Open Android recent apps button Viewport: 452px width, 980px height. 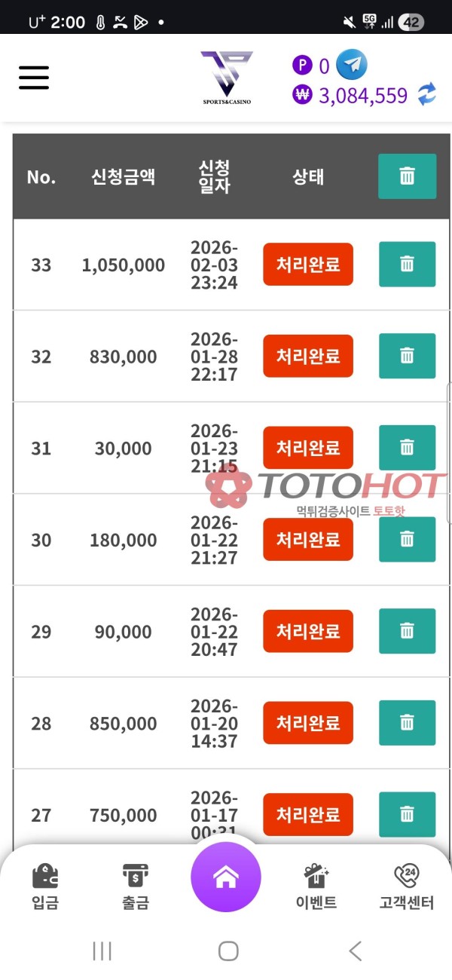pyautogui.click(x=102, y=951)
